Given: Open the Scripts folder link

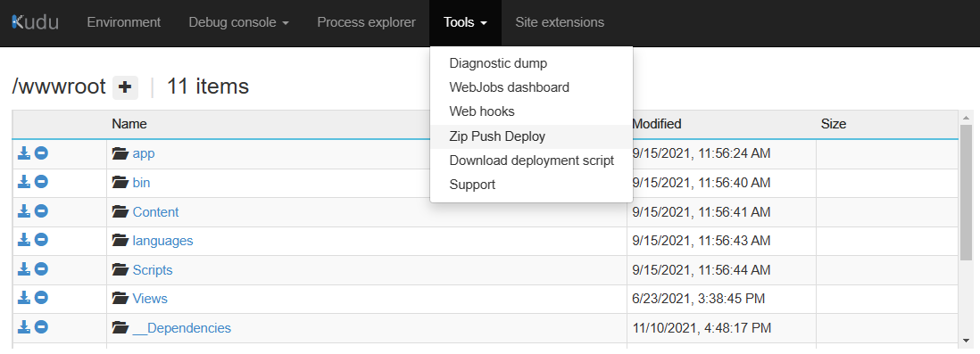Looking at the screenshot, I should (153, 269).
